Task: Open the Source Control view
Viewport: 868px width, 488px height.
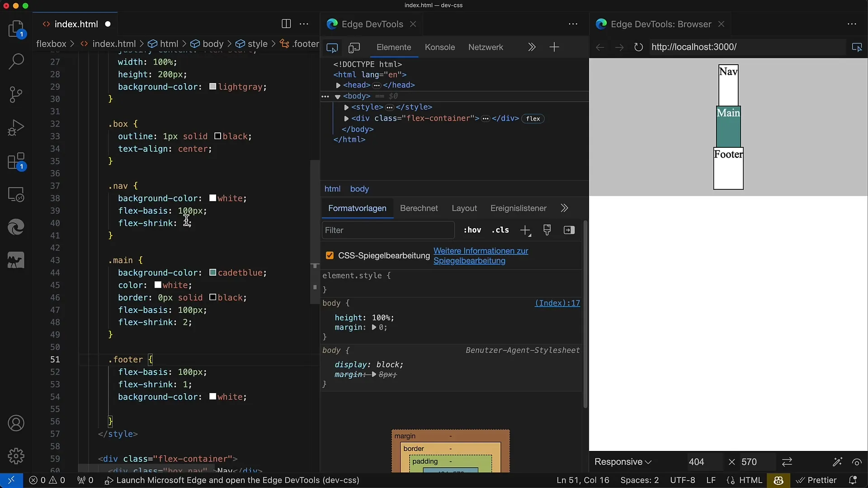Action: tap(16, 95)
